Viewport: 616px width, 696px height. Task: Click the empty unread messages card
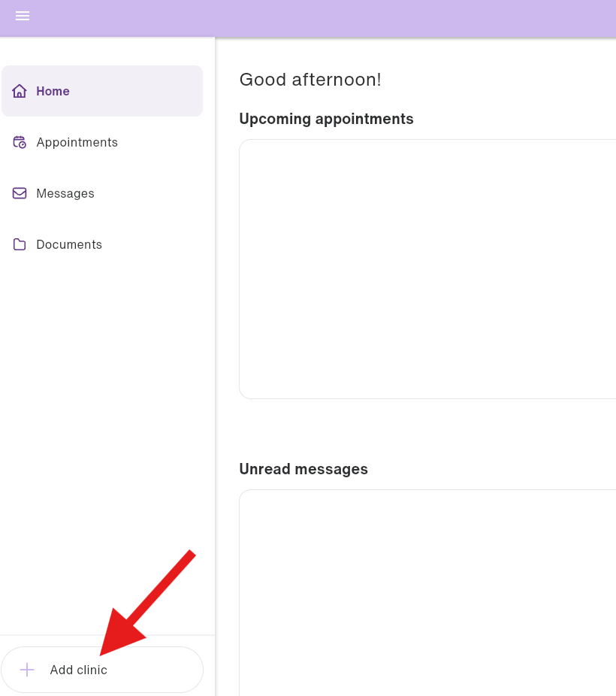point(427,593)
